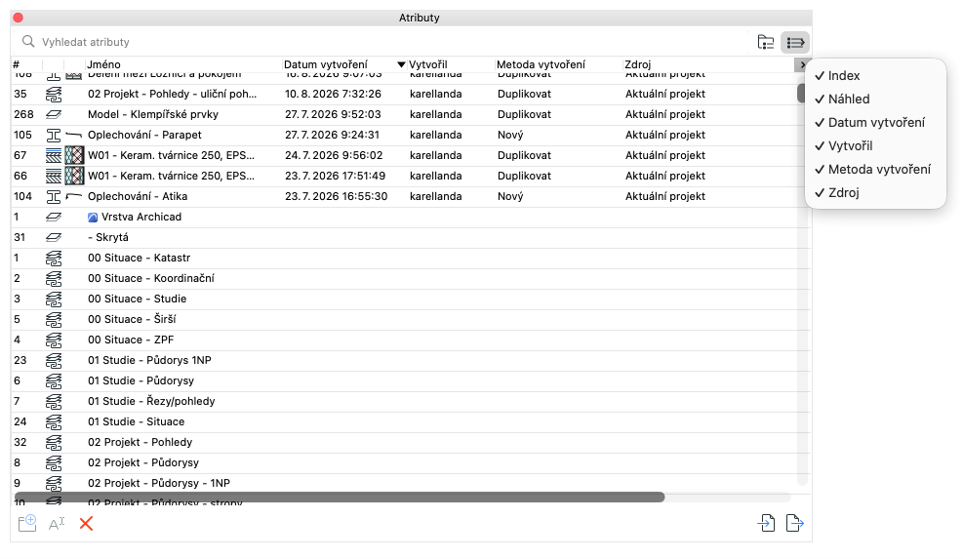Click icon of 01 Studie - Půdorys 1NP
The height and width of the screenshot is (559, 963).
(54, 360)
